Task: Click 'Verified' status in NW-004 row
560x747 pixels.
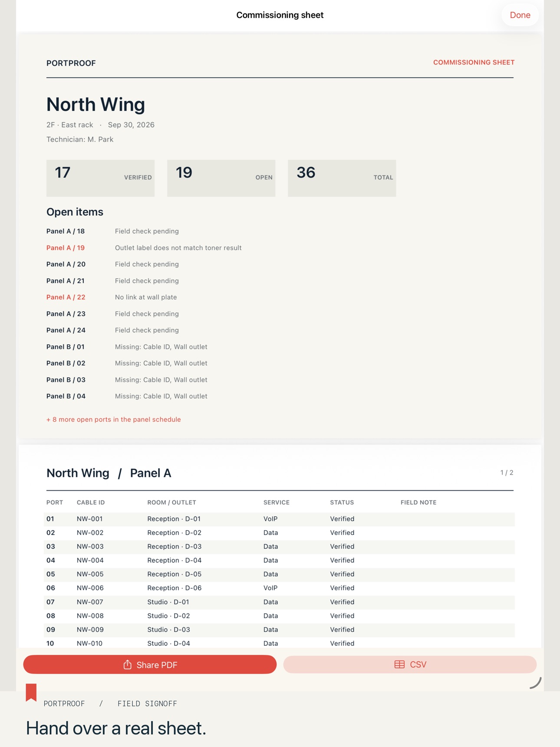Action: point(342,560)
